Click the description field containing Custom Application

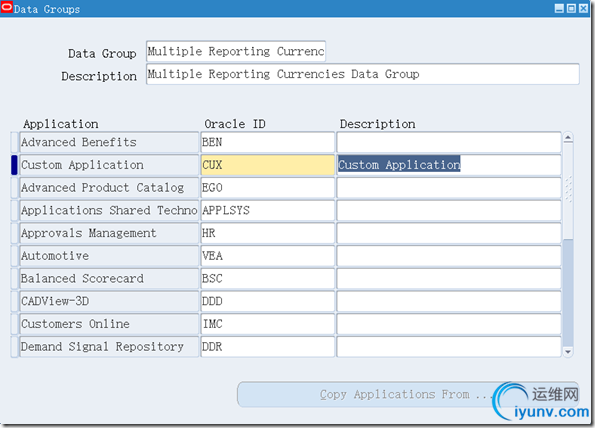point(449,165)
